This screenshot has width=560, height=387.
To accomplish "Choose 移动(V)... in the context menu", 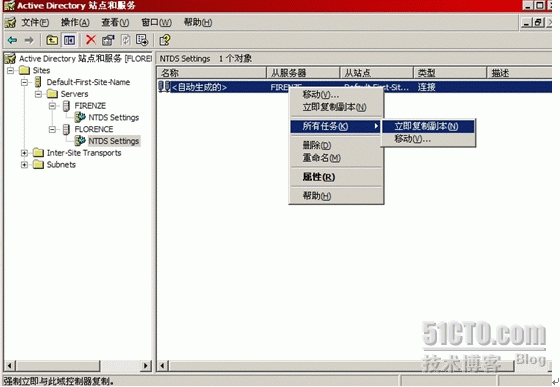I will (336, 95).
